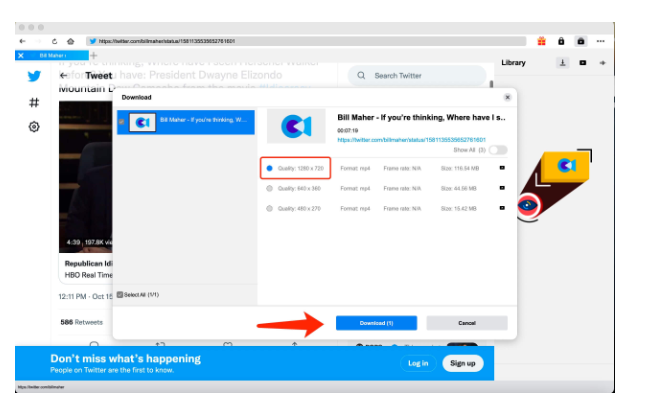Click video icon on 116.54 MB row
Viewport: 651px width, 408px height.
click(x=502, y=168)
